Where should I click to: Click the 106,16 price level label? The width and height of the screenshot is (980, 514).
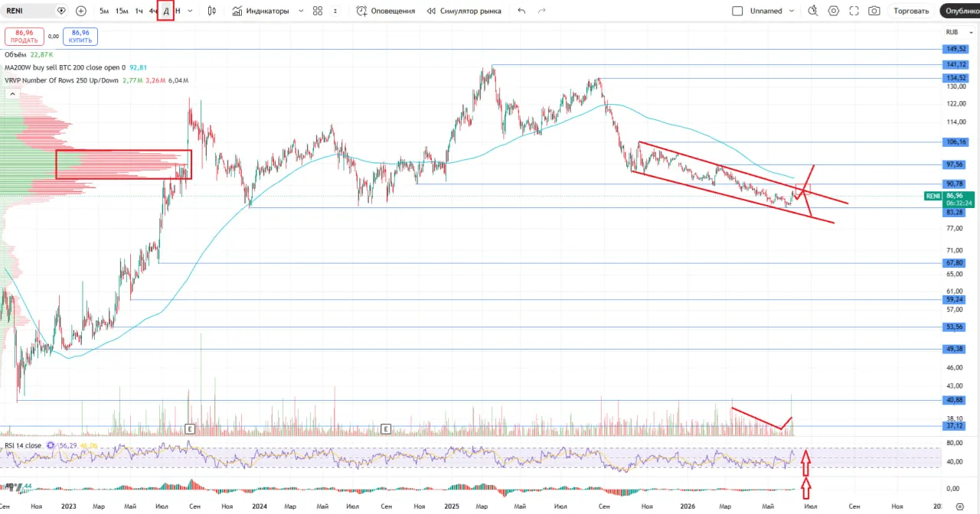(956, 142)
